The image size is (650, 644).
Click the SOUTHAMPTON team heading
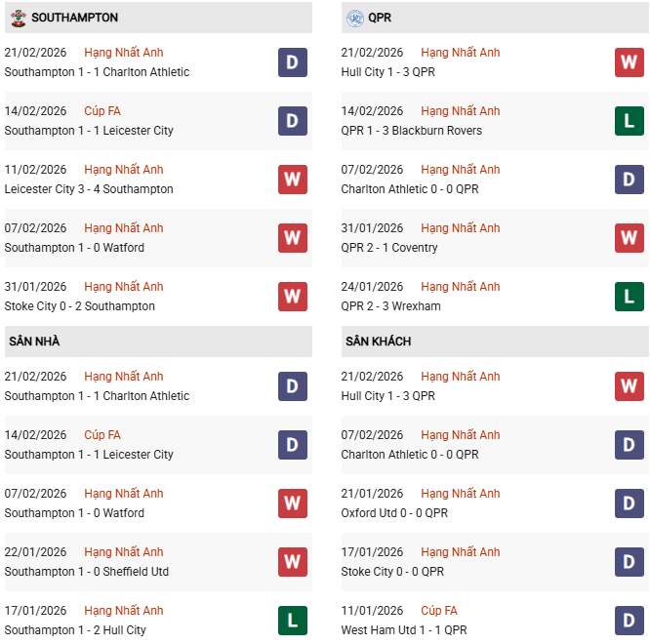[75, 18]
